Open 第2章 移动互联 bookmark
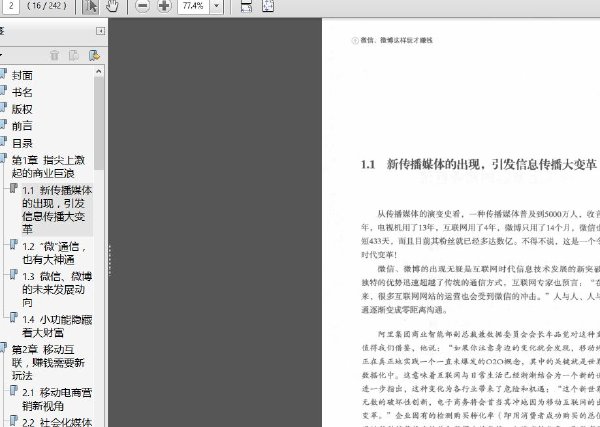This screenshot has height=427, width=600. click(48, 362)
